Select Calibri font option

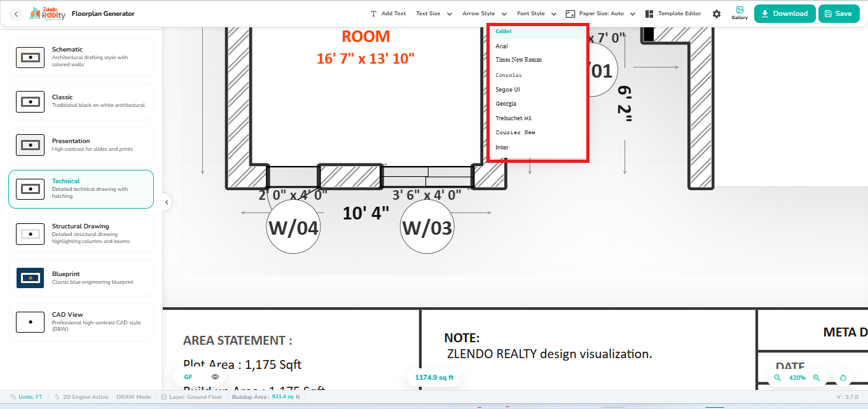coord(537,31)
